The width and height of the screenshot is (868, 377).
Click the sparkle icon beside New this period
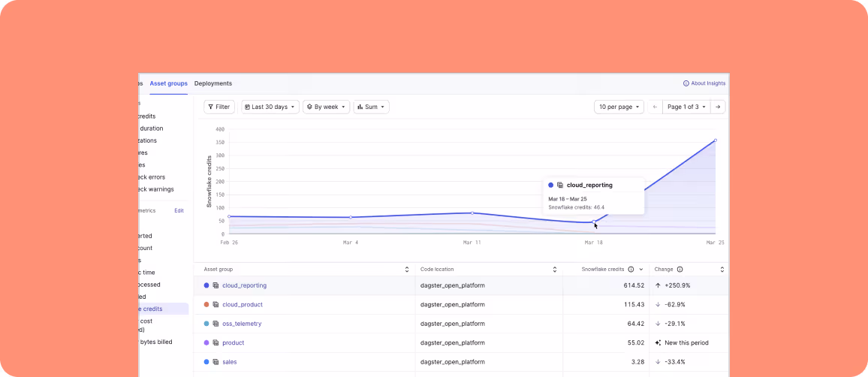coord(658,342)
